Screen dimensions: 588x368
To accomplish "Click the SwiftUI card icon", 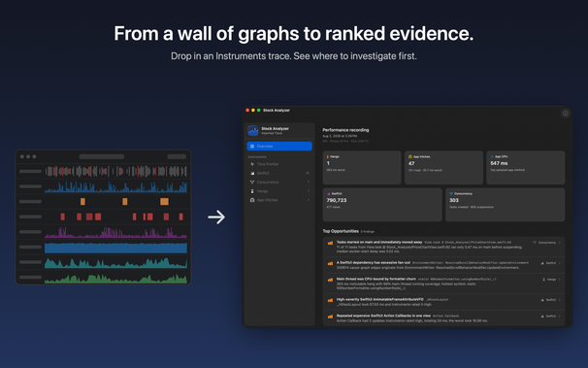I will pyautogui.click(x=329, y=193).
